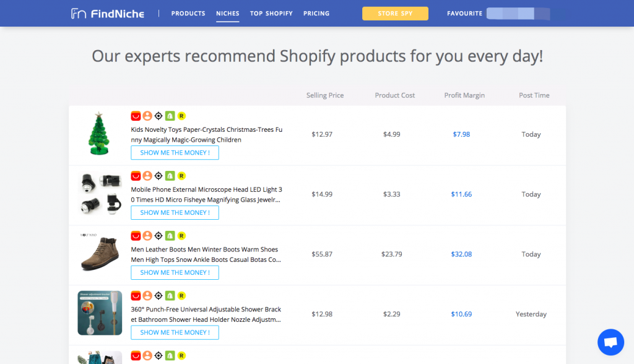Click the Yesterday post time
The width and height of the screenshot is (634, 364).
pos(531,314)
